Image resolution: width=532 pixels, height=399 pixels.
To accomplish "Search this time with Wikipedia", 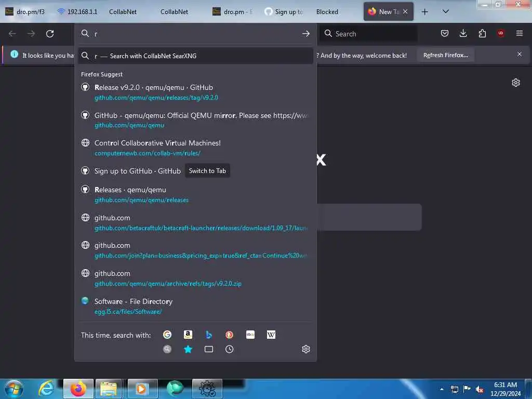I will [x=271, y=335].
